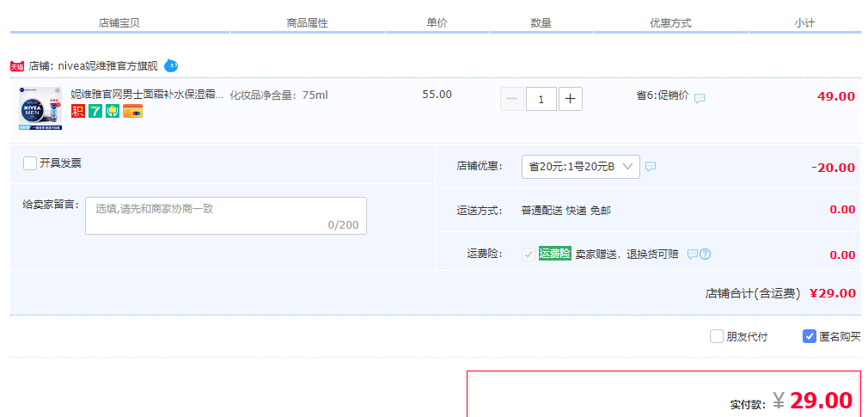This screenshot has height=417, width=868.
Task: Click the shop total ¥29.00
Action: 833,293
